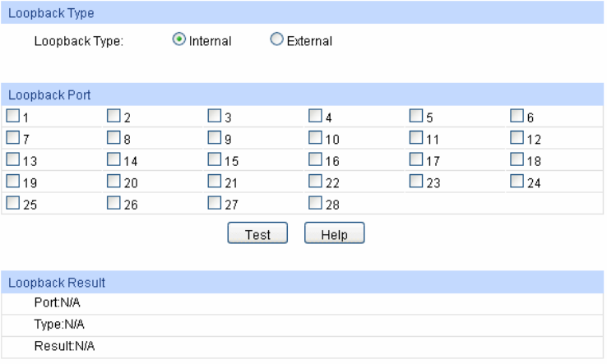Check the port 1 checkbox
Screen dimensions: 607x364
coord(12,117)
